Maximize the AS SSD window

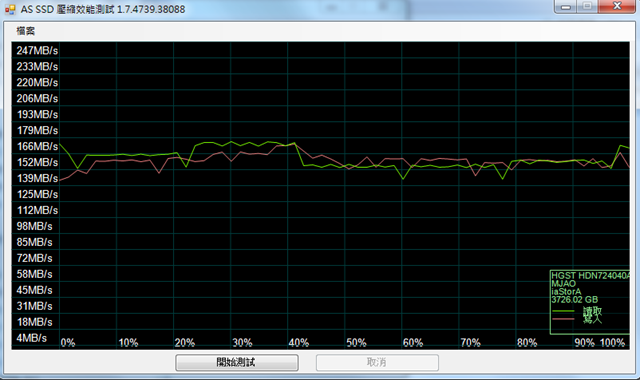tap(587, 6)
